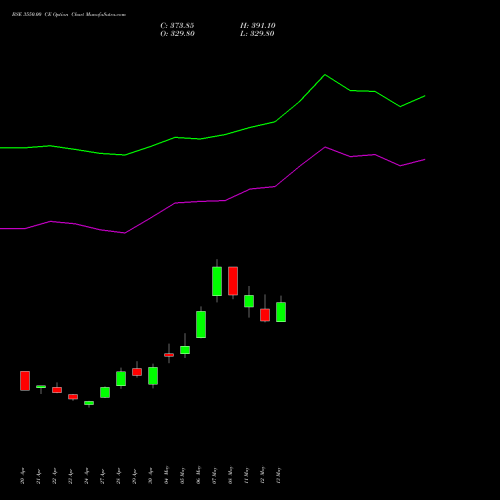Select the green candlestick for 30 Apr
Viewport: 500px width, 500px height.
click(x=153, y=376)
